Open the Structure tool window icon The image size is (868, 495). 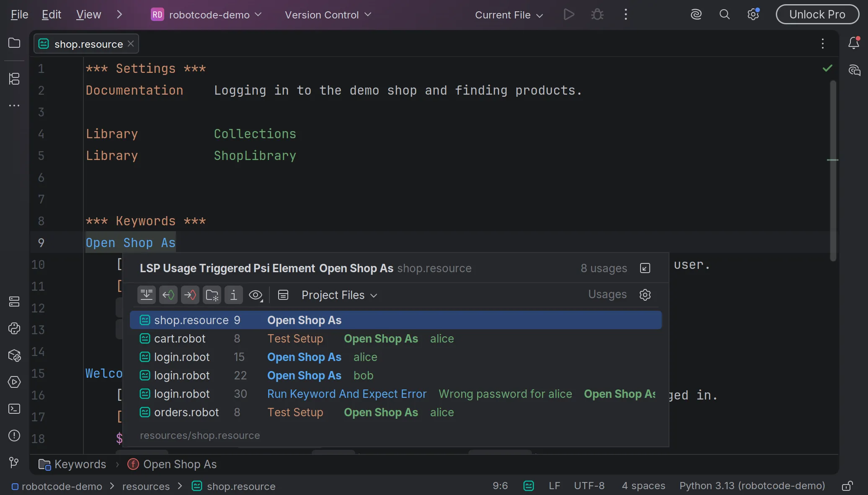pyautogui.click(x=14, y=78)
